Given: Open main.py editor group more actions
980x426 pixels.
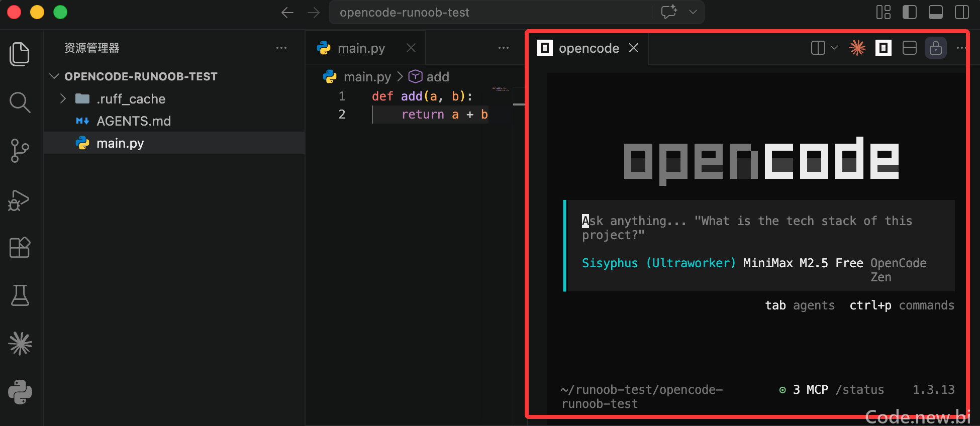Looking at the screenshot, I should tap(504, 48).
